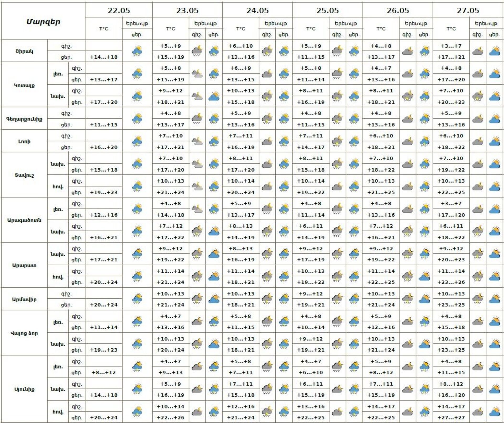Select the 23.05 date column header
This screenshot has width=504, height=423.
[x=187, y=11]
